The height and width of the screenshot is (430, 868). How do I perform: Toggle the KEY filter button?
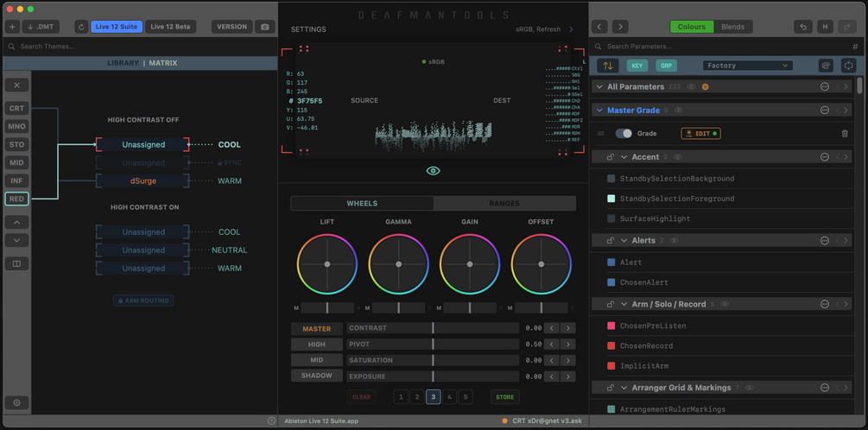click(x=637, y=66)
